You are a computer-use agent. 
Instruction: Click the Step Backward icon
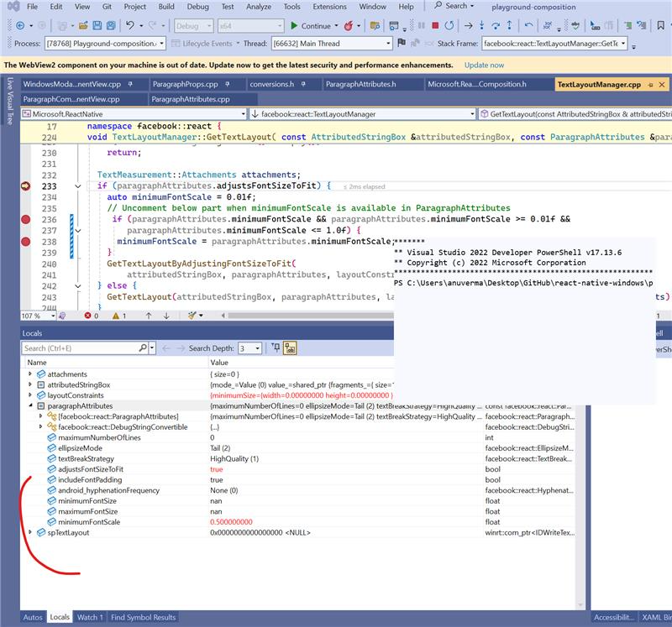click(528, 26)
